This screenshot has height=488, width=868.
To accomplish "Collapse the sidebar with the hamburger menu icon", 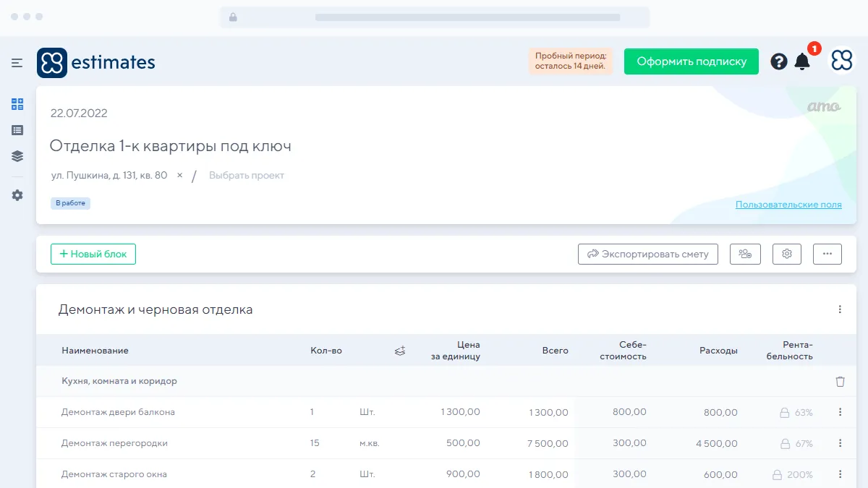I will tap(17, 63).
